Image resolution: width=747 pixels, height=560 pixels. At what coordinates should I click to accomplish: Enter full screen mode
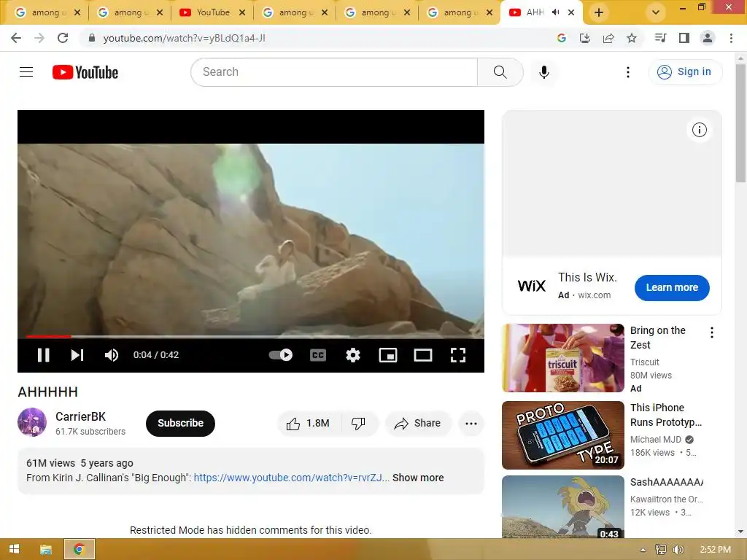tap(458, 355)
